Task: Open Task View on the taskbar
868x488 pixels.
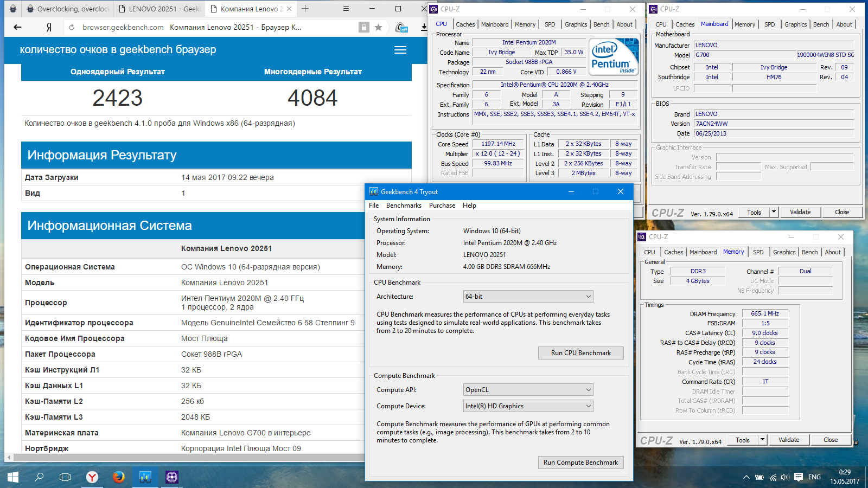Action: 65,477
